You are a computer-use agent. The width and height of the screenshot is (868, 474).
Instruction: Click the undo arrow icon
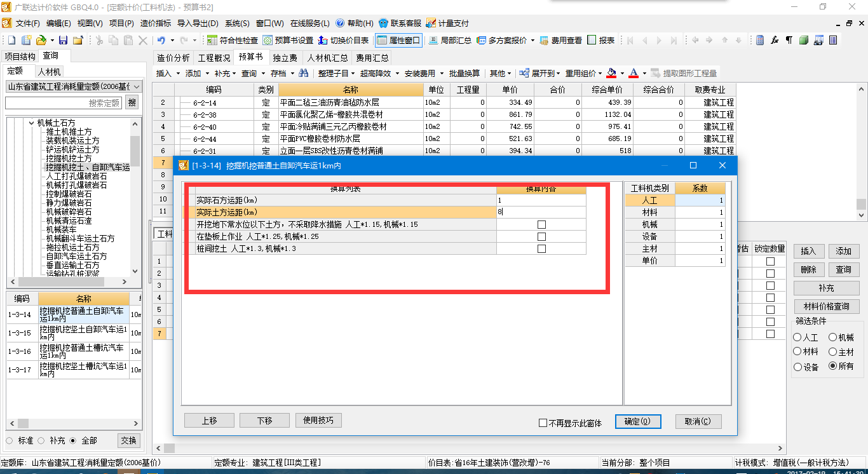(x=161, y=40)
